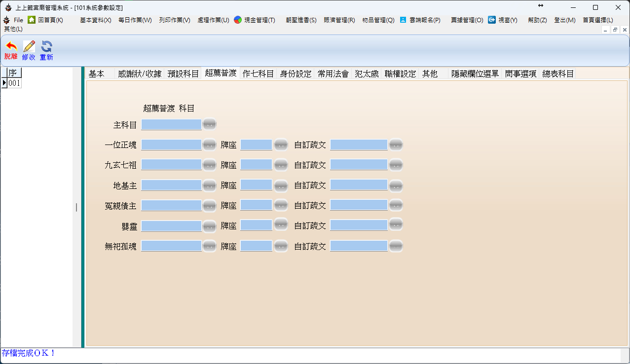Open the 牌座 ellipsis button for 地基主

pos(280,185)
